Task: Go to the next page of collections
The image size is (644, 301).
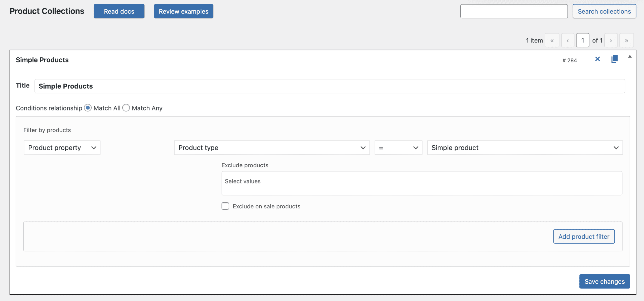Action: pos(611,40)
